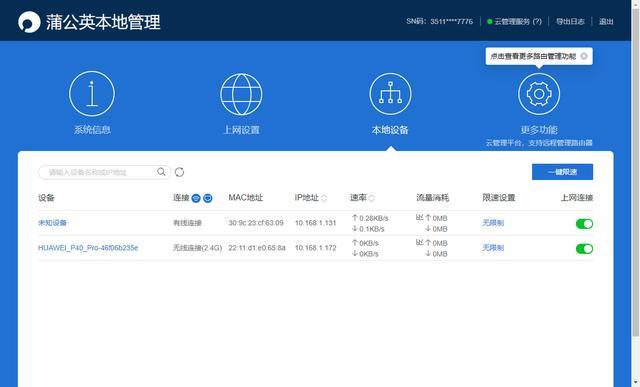Open the 更多功能 gear icon
This screenshot has width=640, height=387.
point(539,94)
